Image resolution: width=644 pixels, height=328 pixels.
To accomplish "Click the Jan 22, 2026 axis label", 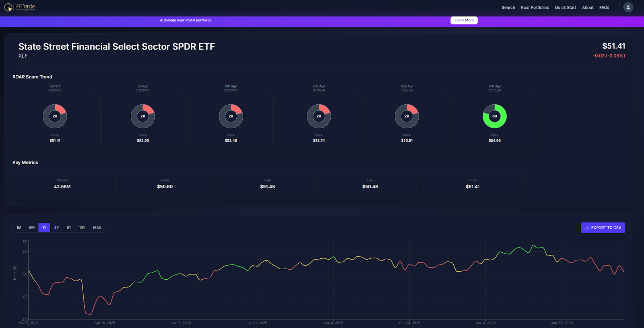I will pyautogui.click(x=562, y=323).
